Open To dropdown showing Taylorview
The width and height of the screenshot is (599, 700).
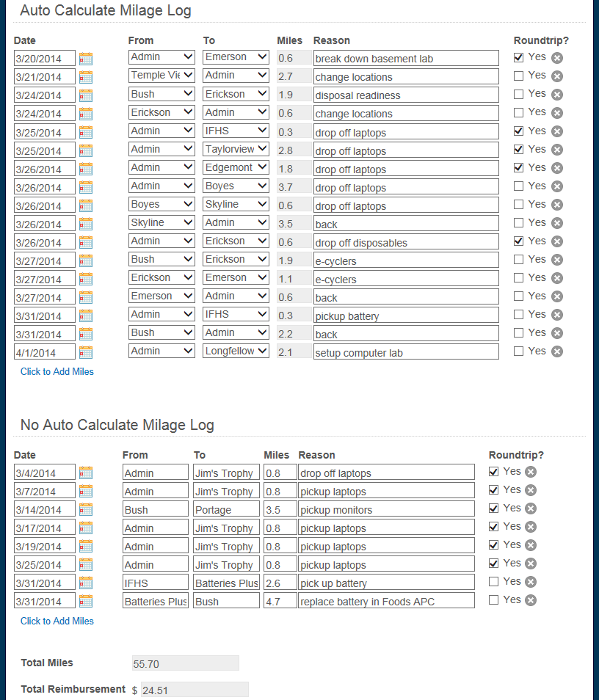pos(236,149)
